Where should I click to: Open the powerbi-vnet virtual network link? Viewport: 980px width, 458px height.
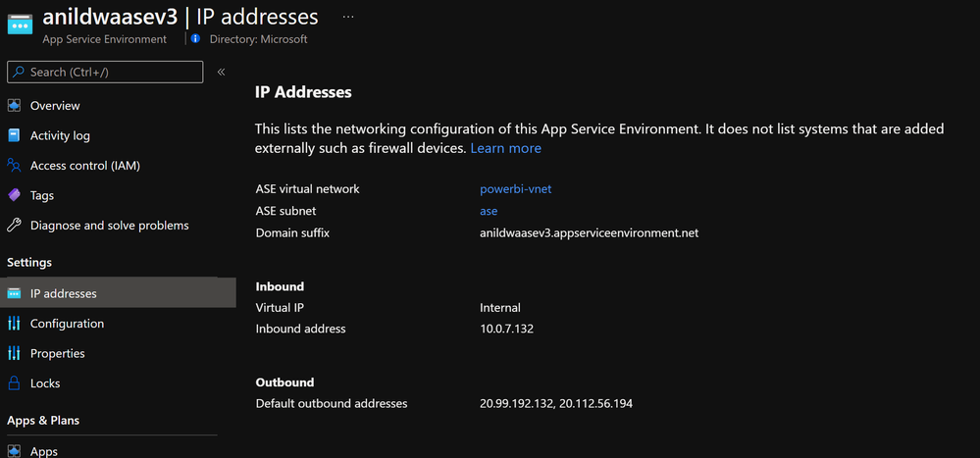[515, 188]
